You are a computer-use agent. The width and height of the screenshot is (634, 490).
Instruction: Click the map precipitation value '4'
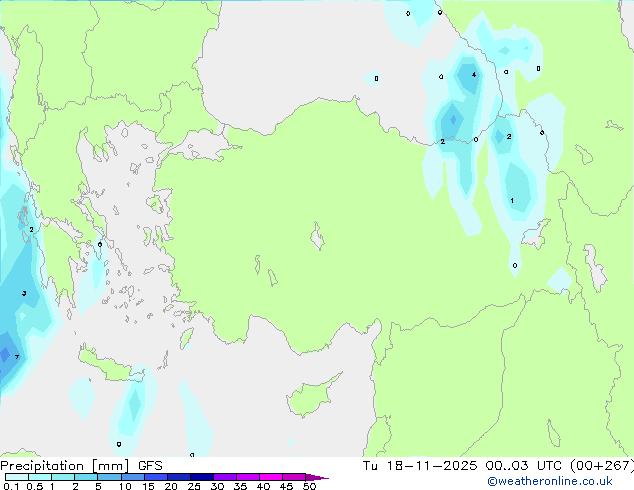tap(474, 74)
